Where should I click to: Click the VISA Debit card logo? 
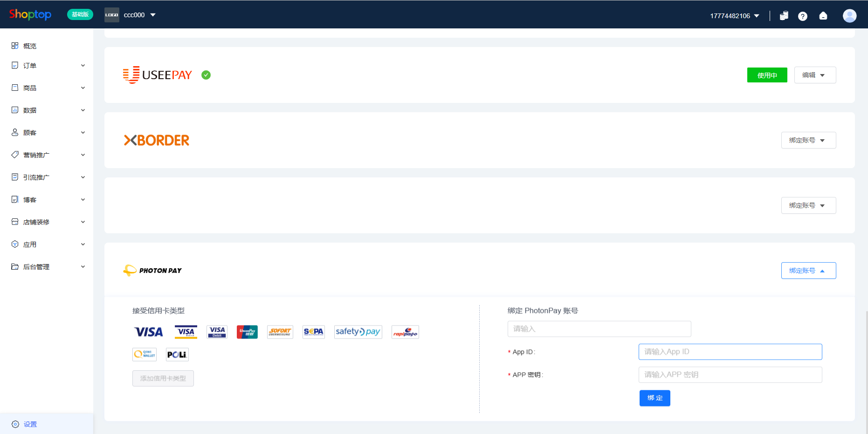tap(217, 332)
